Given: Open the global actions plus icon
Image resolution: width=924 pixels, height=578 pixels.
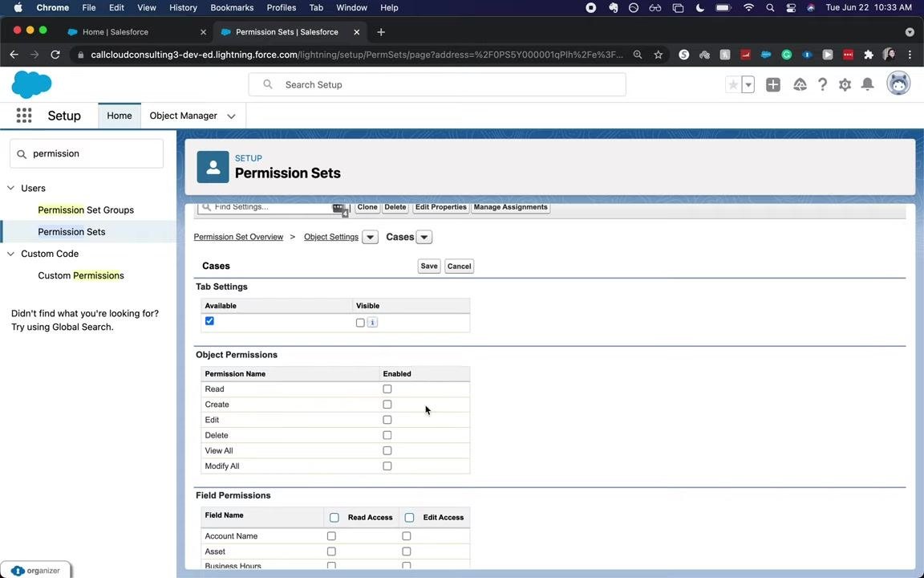Looking at the screenshot, I should point(773,85).
